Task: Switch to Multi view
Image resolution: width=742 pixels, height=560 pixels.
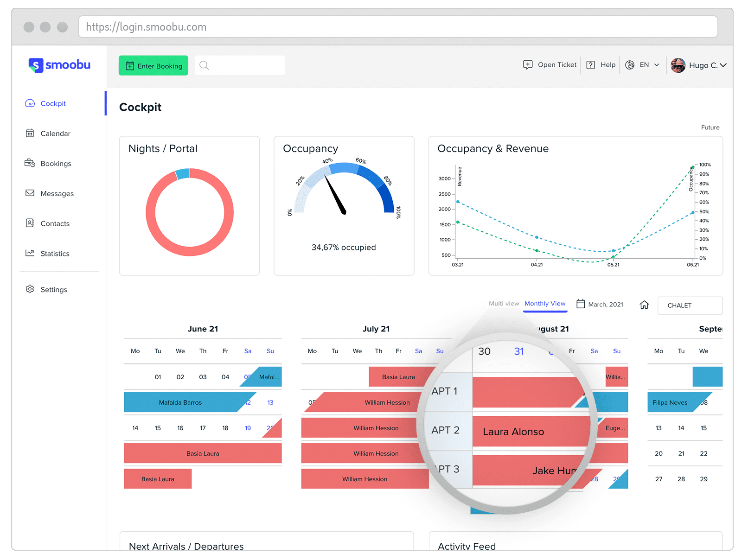Action: [504, 304]
